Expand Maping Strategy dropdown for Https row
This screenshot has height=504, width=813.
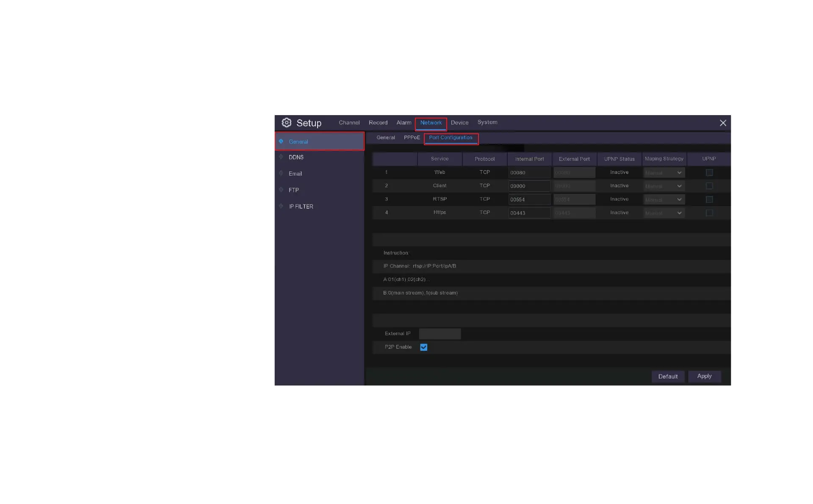coord(664,213)
